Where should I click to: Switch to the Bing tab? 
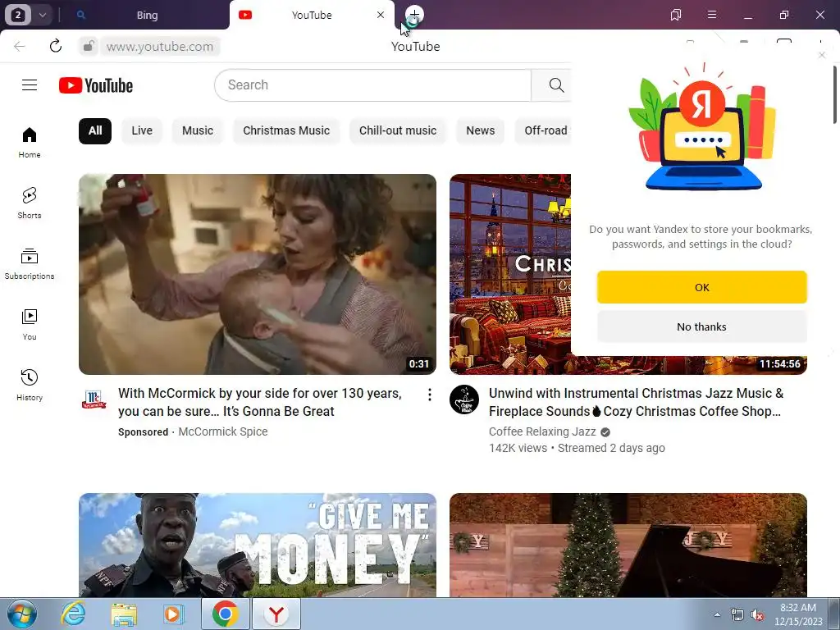pos(147,15)
